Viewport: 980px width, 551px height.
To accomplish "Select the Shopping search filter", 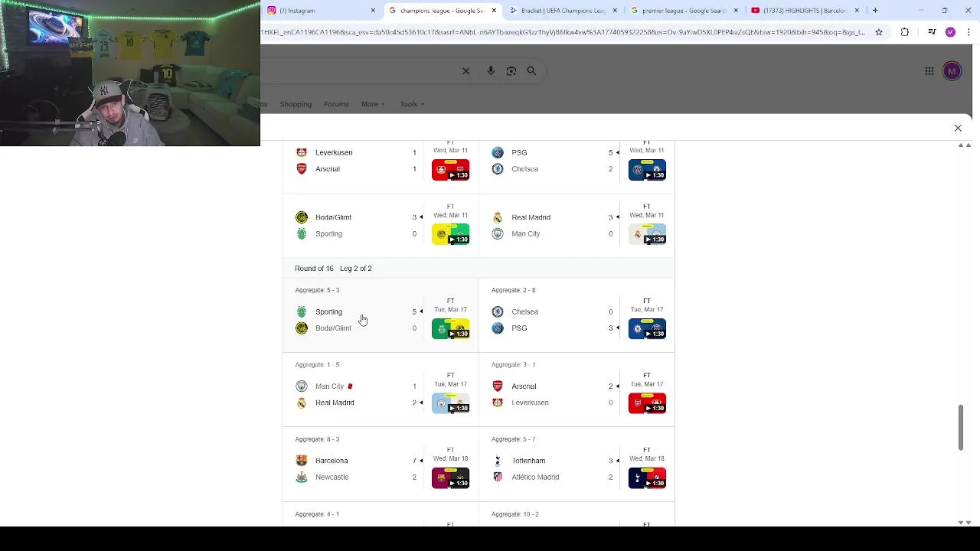I will (296, 104).
